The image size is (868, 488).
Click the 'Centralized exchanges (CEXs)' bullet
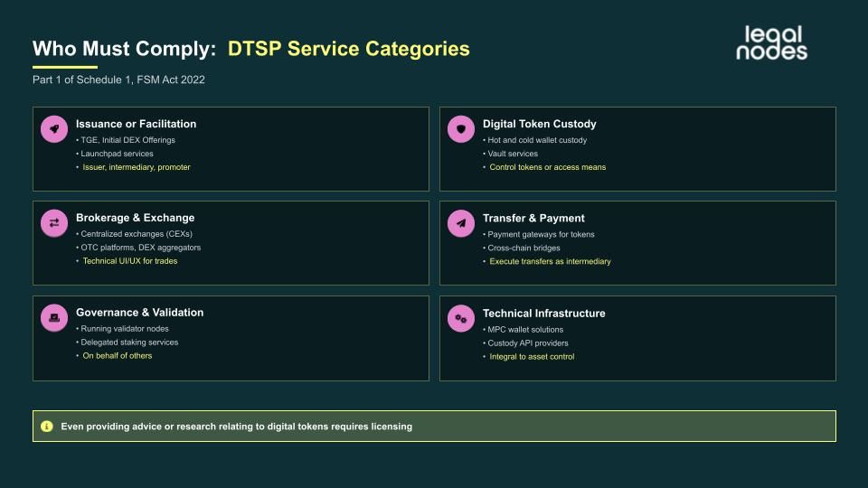pyautogui.click(x=134, y=234)
